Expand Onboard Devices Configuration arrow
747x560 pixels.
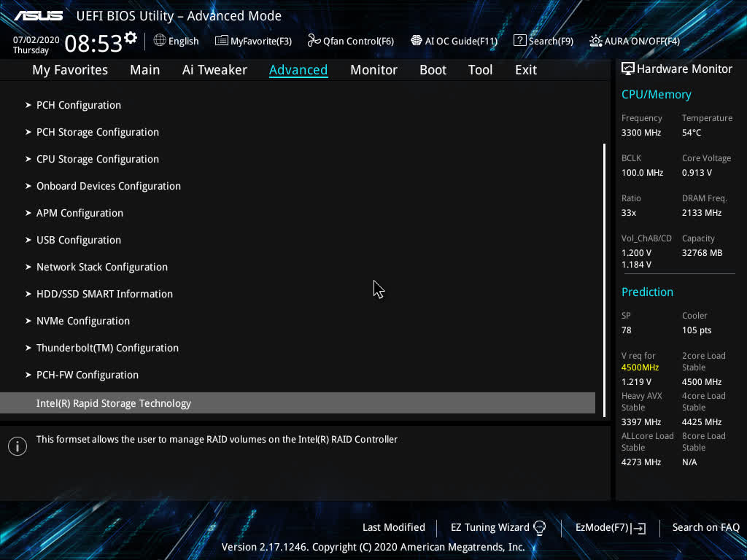coord(28,186)
